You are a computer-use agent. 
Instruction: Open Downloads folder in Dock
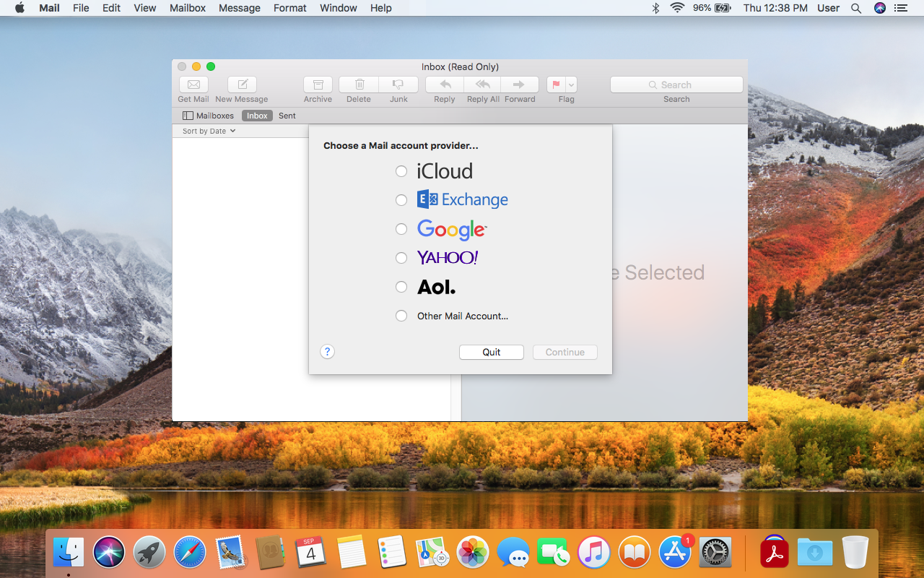(x=815, y=553)
